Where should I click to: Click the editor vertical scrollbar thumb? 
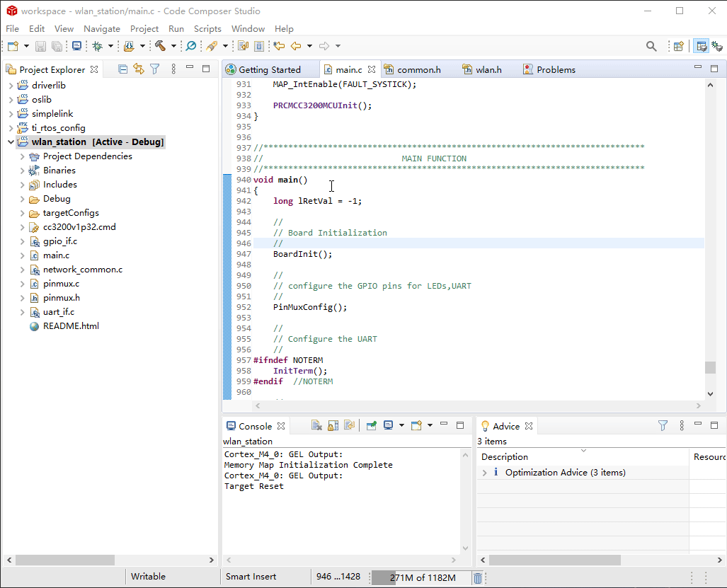[x=710, y=367]
